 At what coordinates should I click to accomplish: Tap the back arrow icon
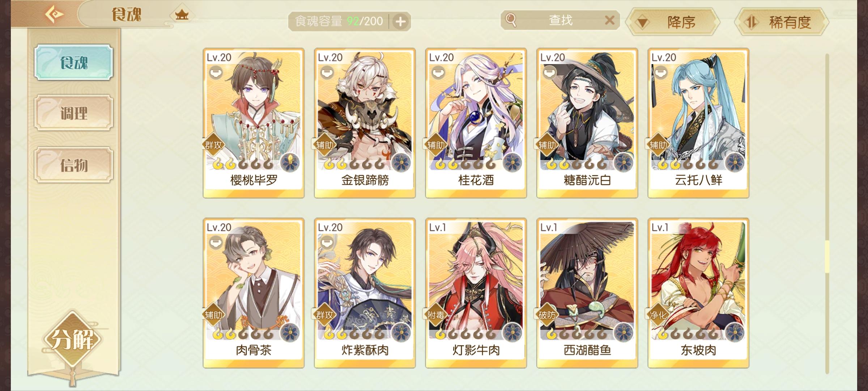pos(54,14)
